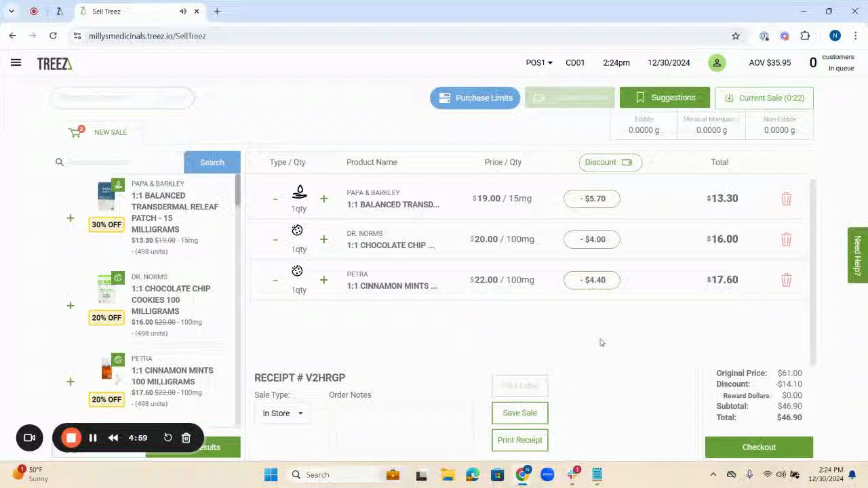Bookmark this page with the star icon
This screenshot has height=488, width=868.
pyautogui.click(x=736, y=36)
